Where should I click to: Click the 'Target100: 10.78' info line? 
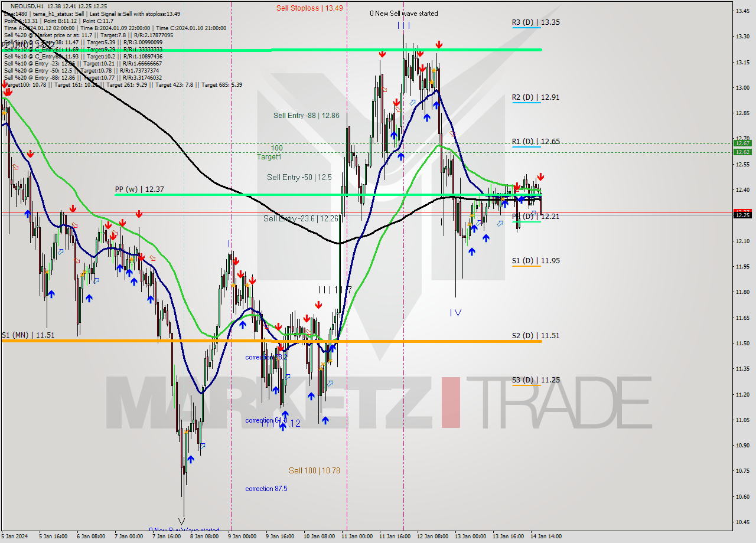(x=122, y=85)
